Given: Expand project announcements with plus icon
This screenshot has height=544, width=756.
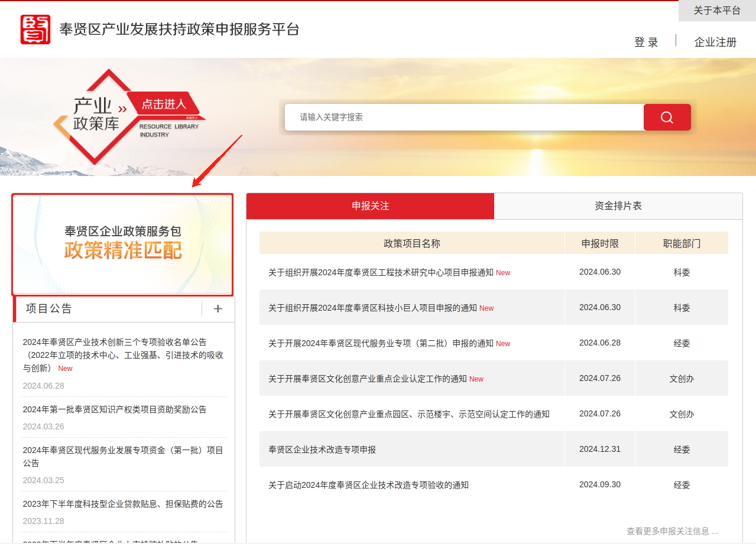Looking at the screenshot, I should pos(218,309).
